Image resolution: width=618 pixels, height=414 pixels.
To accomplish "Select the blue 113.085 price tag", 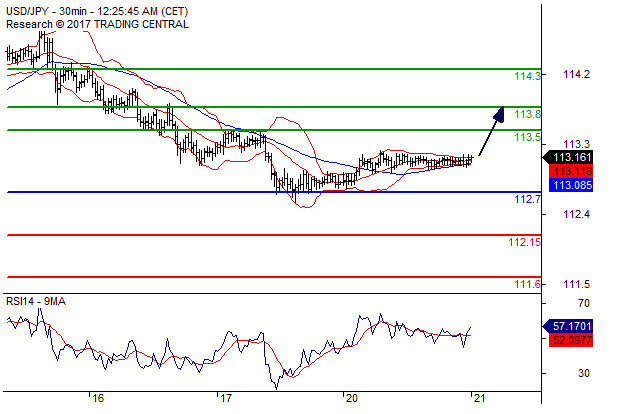I will [571, 185].
